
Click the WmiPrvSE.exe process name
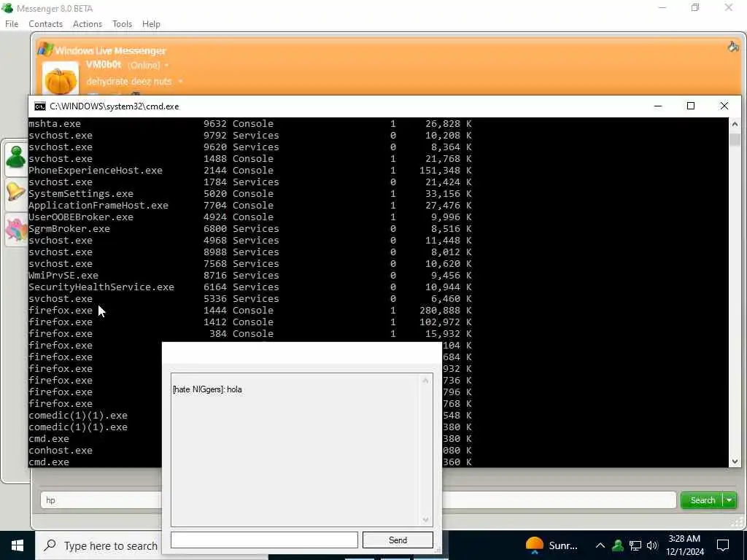tap(63, 275)
